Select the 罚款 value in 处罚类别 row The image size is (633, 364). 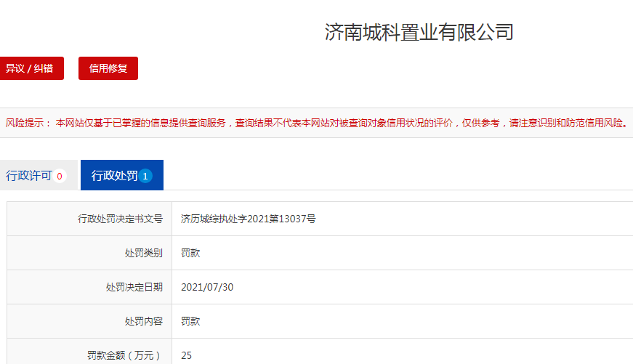click(190, 253)
